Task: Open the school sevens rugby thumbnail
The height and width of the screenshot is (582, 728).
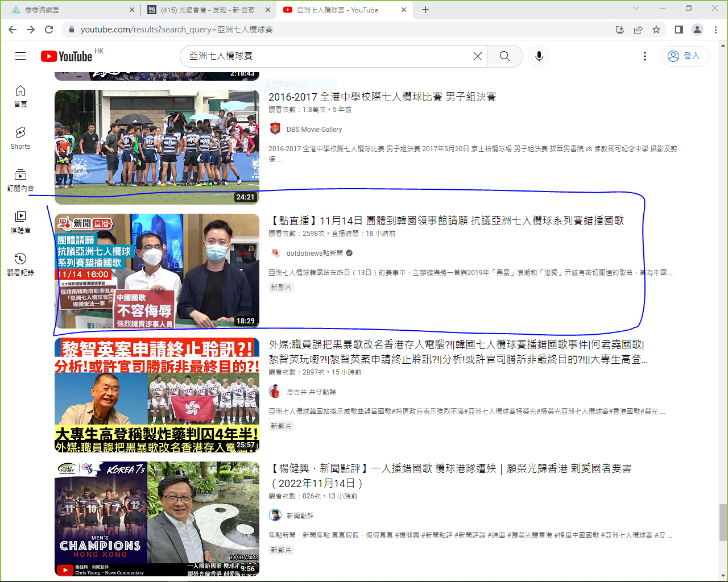Action: (157, 147)
